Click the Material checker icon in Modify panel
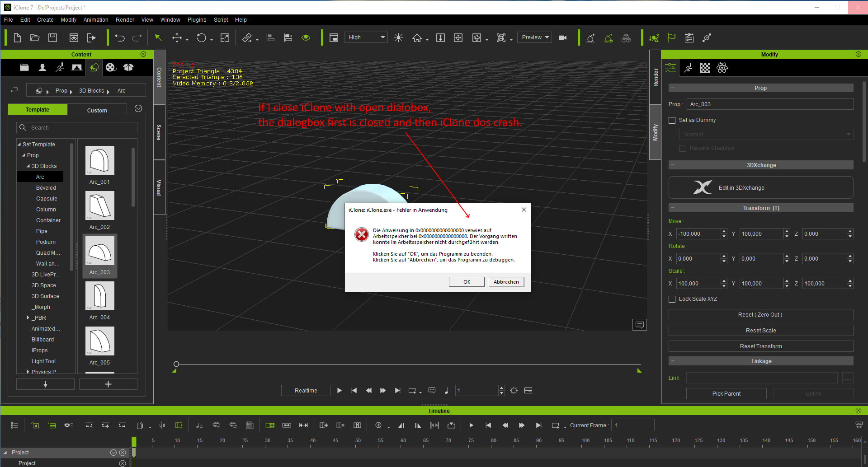This screenshot has height=467, width=868. point(705,68)
